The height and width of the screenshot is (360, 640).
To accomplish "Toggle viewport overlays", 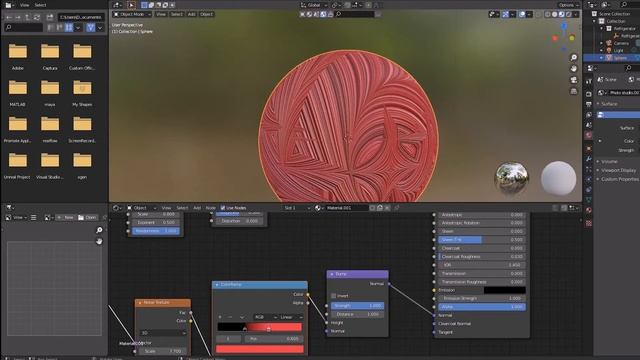I will point(522,14).
